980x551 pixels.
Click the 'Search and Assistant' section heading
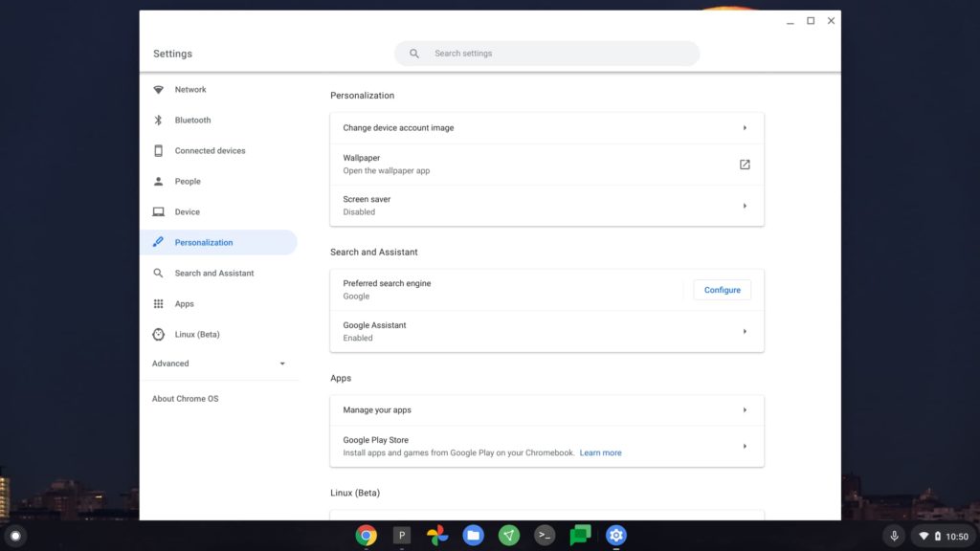[x=374, y=253]
